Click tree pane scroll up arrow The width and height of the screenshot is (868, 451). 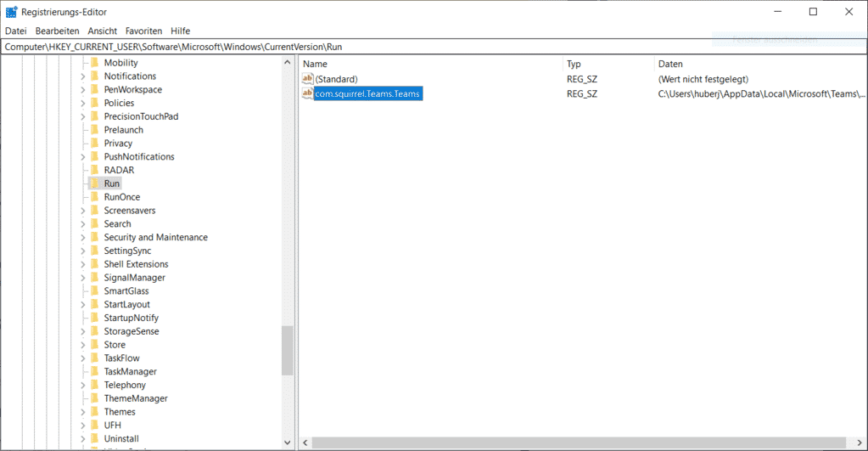(x=288, y=62)
